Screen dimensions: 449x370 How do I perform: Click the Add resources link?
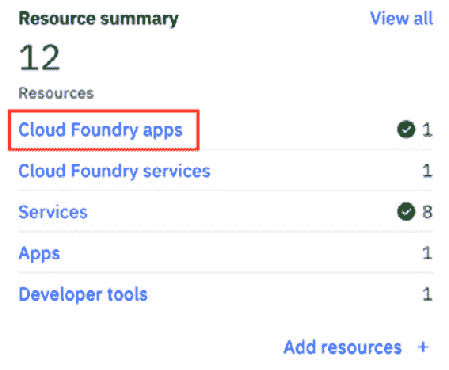[342, 347]
